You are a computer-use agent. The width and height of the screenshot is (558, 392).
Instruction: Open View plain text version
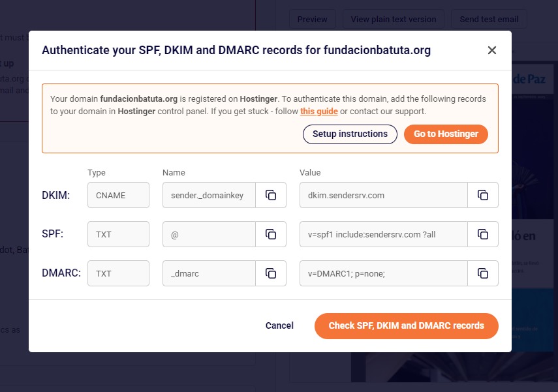pyautogui.click(x=394, y=19)
